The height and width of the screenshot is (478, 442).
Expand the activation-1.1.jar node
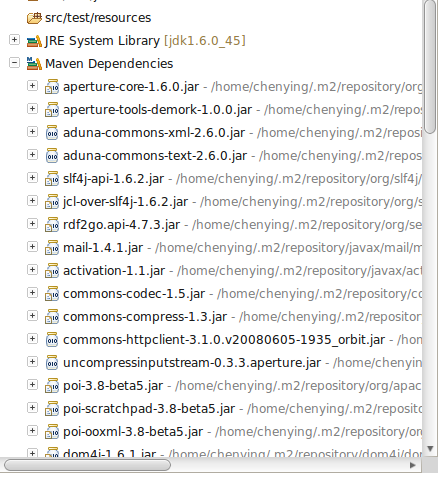pos(32,270)
